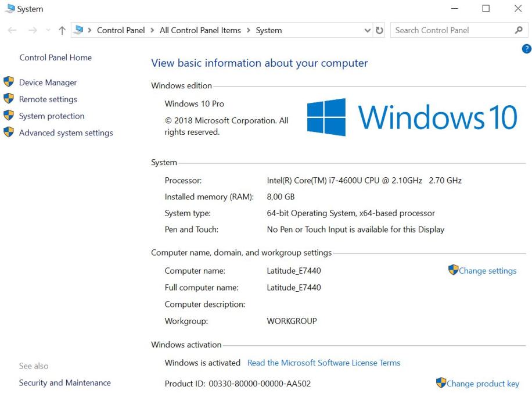Click the View basic information heading
532x401 pixels.
click(x=260, y=63)
